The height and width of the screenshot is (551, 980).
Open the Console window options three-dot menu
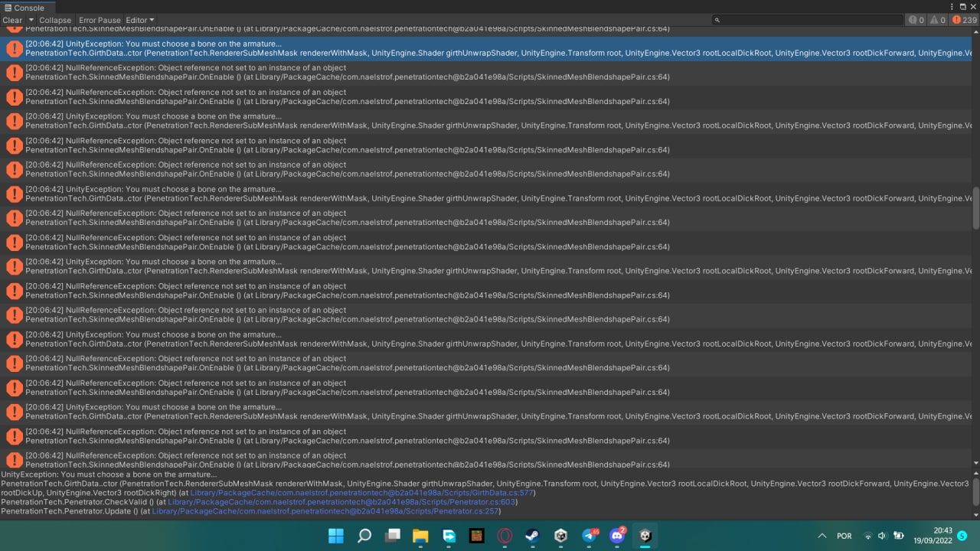952,7
